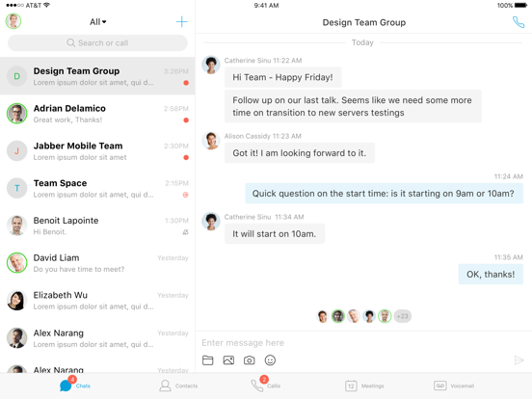The image size is (532, 399).
Task: Select the Jabber Mobile Team J avatar
Action: point(17,151)
